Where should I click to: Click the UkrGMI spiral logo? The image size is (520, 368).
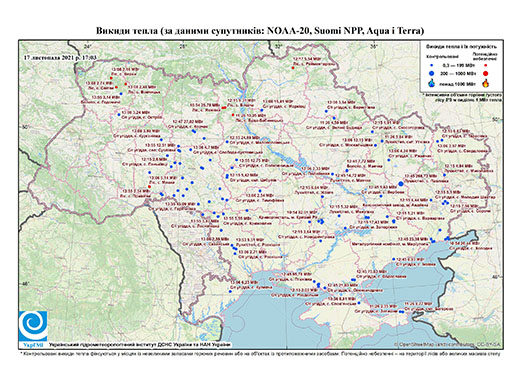click(33, 326)
